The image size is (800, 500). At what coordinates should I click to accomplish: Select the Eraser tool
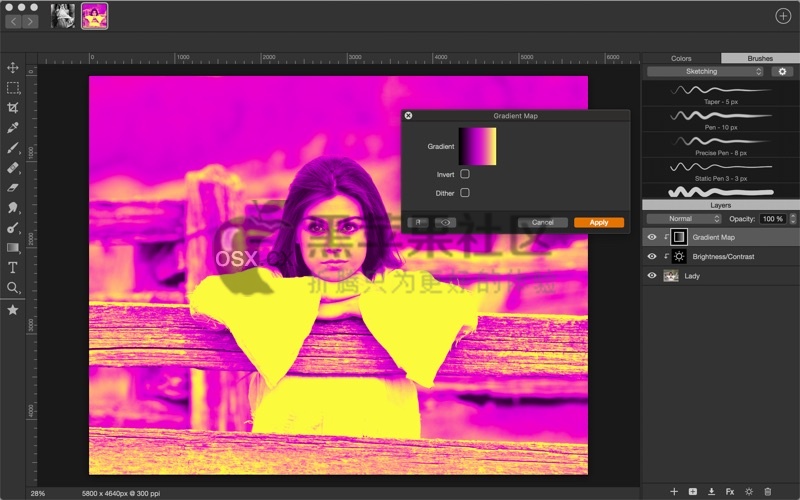[13, 188]
